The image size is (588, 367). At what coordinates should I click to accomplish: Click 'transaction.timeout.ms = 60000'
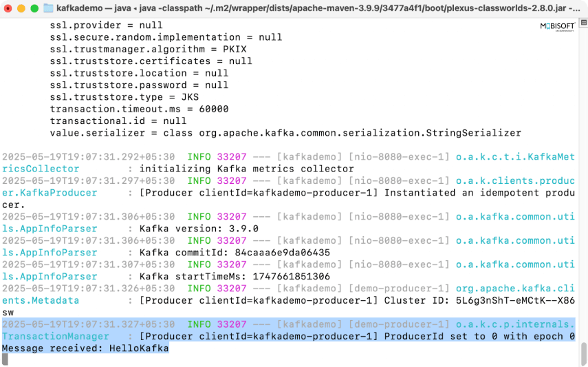click(x=139, y=109)
